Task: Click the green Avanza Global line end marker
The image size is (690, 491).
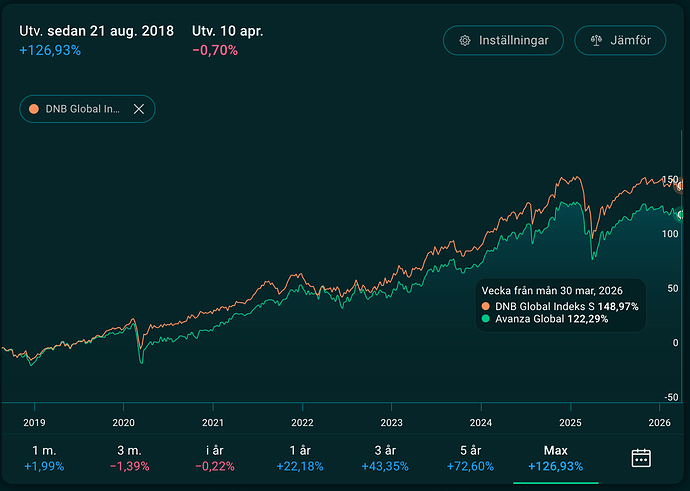Action: (681, 215)
